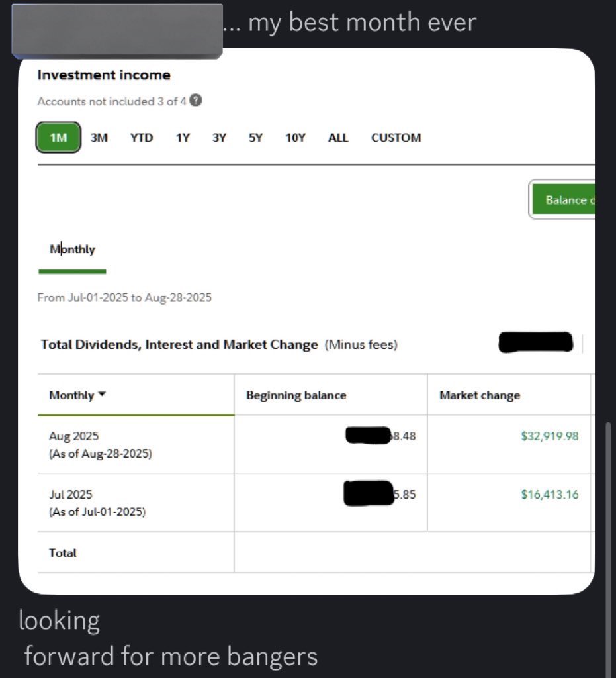Select the Jul 2025 row
Image resolution: width=616 pixels, height=678 pixels.
tap(132, 501)
